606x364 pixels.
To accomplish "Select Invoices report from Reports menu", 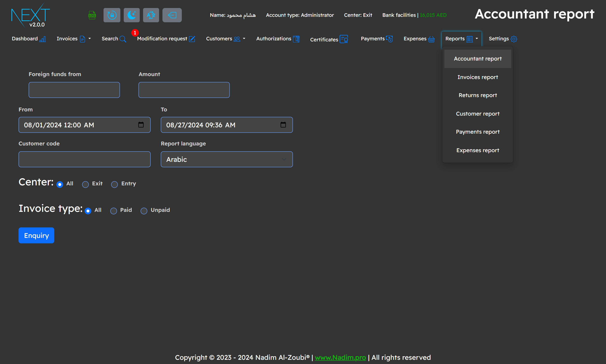I will [x=478, y=77].
